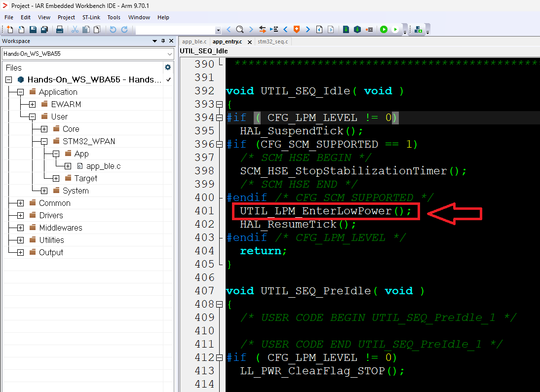Image resolution: width=540 pixels, height=392 pixels.
Task: Open the workspace configuration dropdown
Action: (169, 53)
